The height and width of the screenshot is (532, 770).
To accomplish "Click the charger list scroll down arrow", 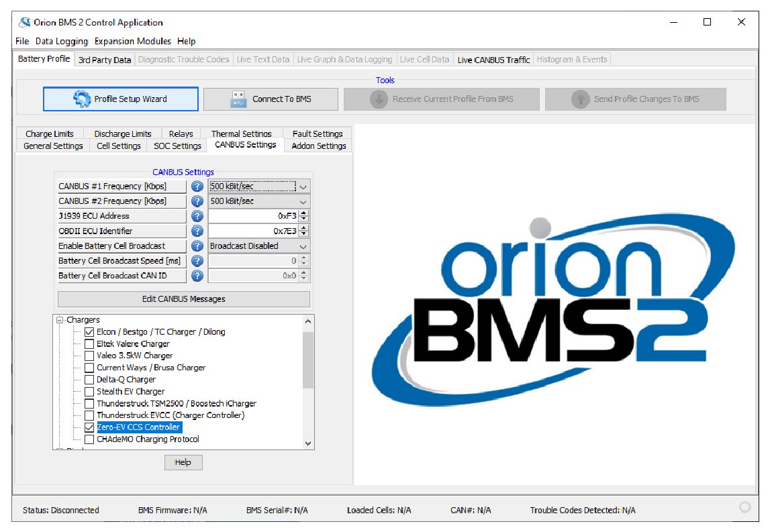I will point(308,443).
